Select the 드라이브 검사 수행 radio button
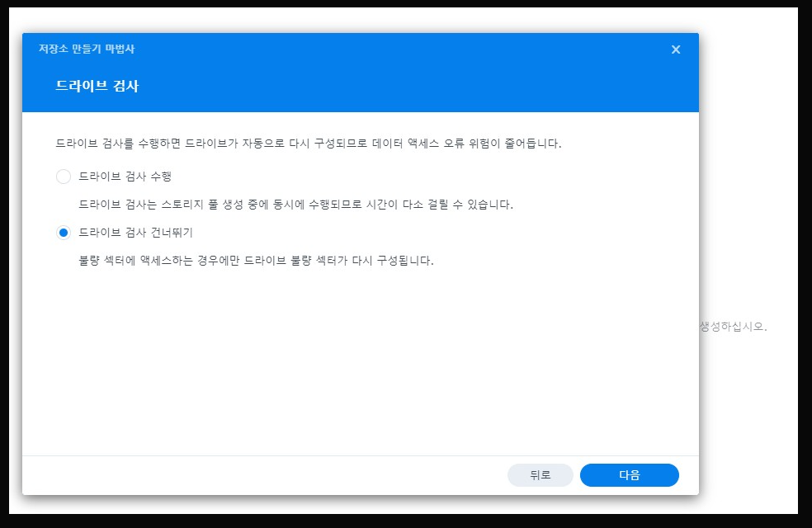The image size is (812, 528). point(64,177)
